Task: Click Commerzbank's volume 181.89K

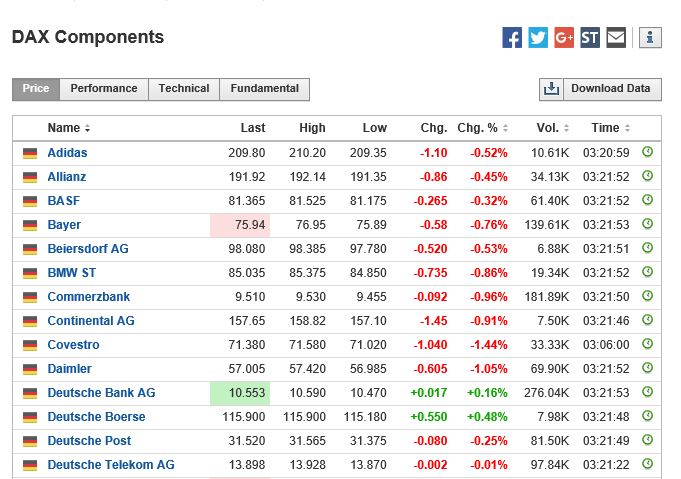Action: pyautogui.click(x=546, y=297)
